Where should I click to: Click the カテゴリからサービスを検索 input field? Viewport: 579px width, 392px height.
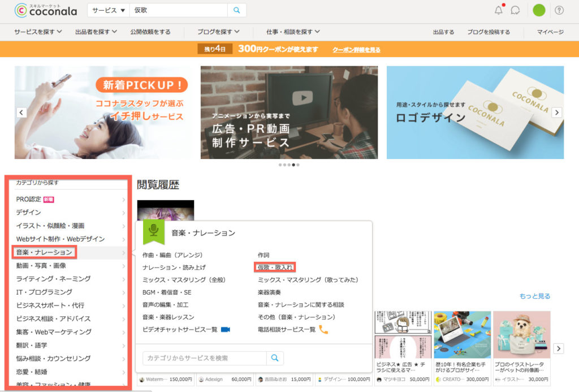coord(204,358)
